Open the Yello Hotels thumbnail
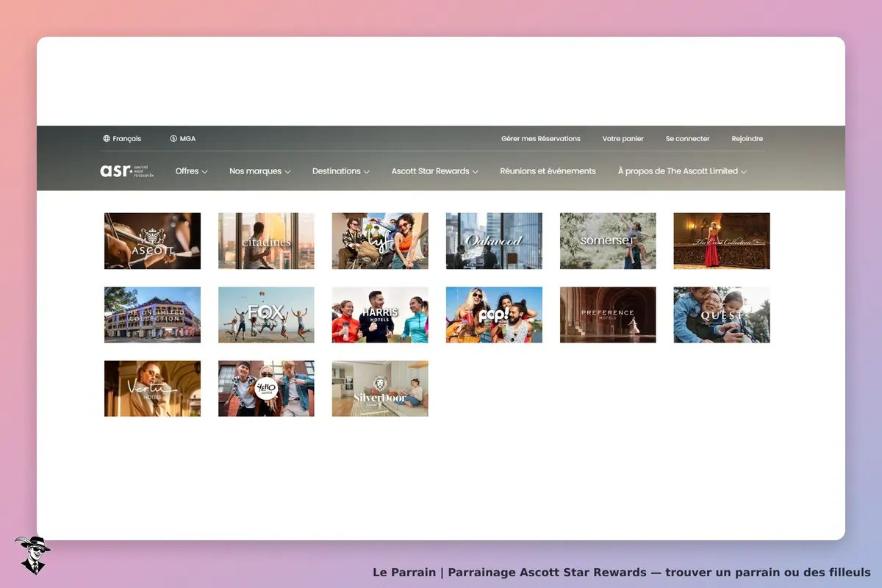The height and width of the screenshot is (588, 882). coord(266,388)
